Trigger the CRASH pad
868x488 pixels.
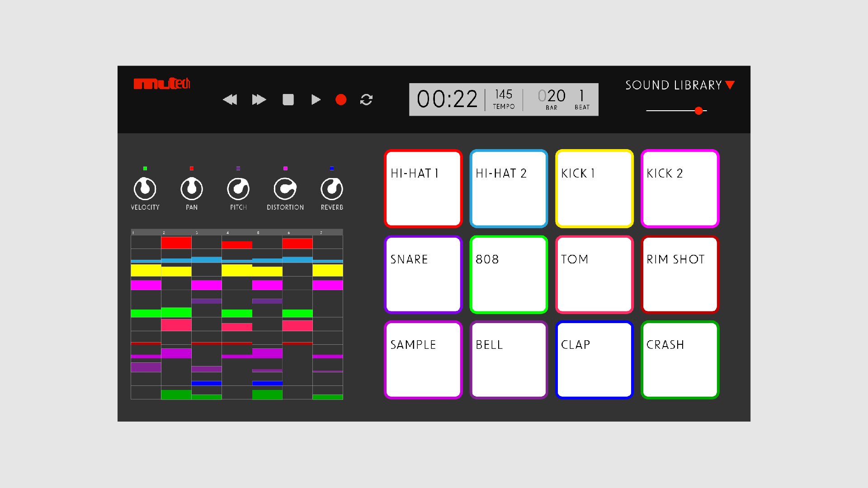(679, 360)
